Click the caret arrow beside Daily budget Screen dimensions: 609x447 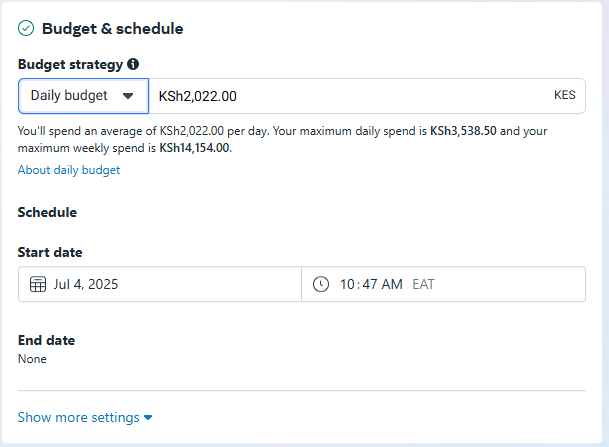pos(128,96)
